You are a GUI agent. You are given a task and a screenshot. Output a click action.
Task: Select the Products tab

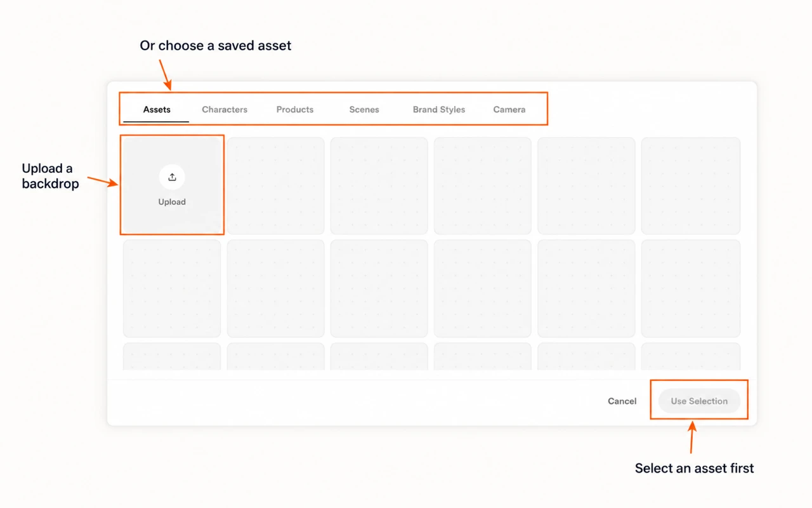(295, 109)
